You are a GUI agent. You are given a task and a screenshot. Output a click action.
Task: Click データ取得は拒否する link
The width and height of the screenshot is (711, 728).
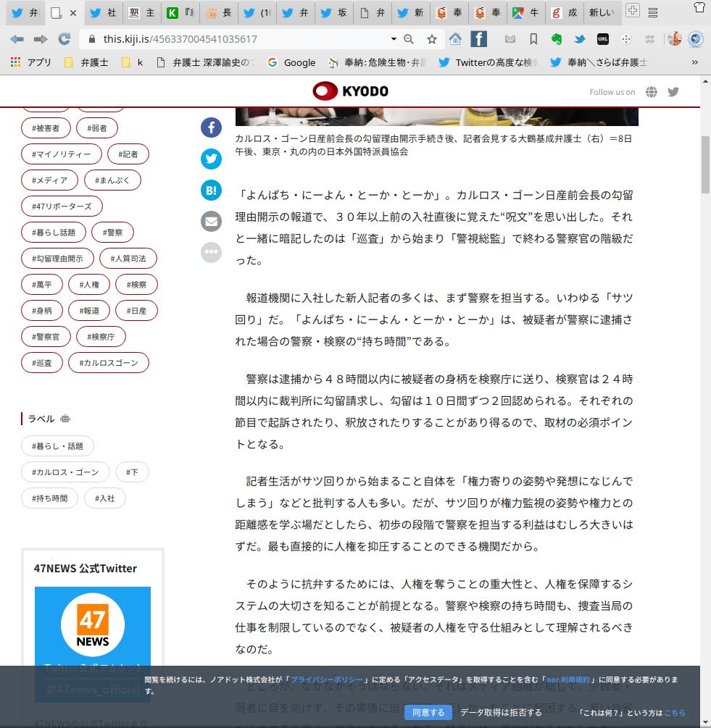(x=501, y=712)
